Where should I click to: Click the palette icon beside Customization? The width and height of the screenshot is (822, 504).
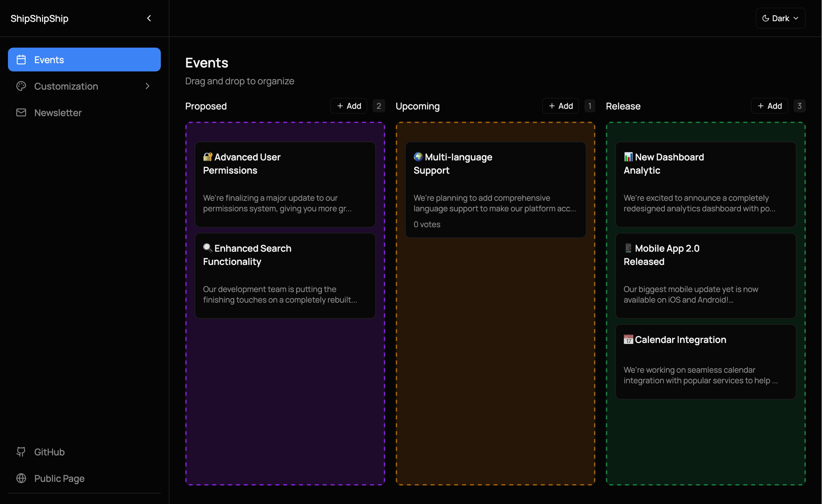click(21, 86)
